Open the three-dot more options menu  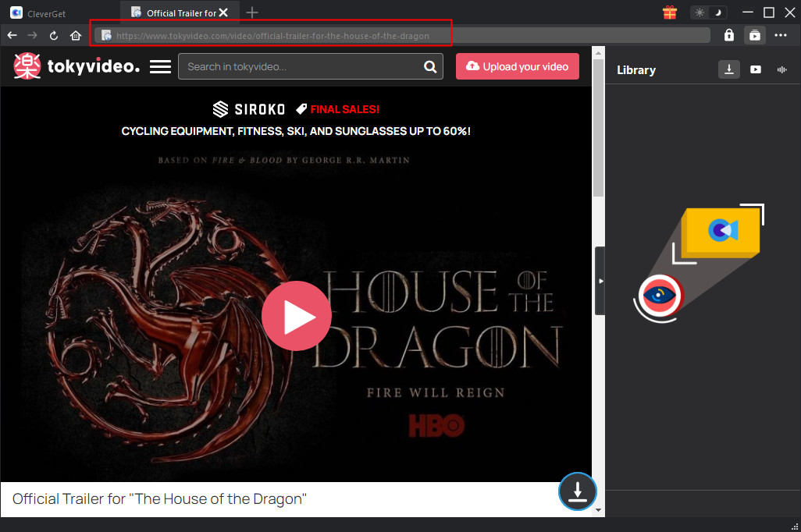point(781,35)
